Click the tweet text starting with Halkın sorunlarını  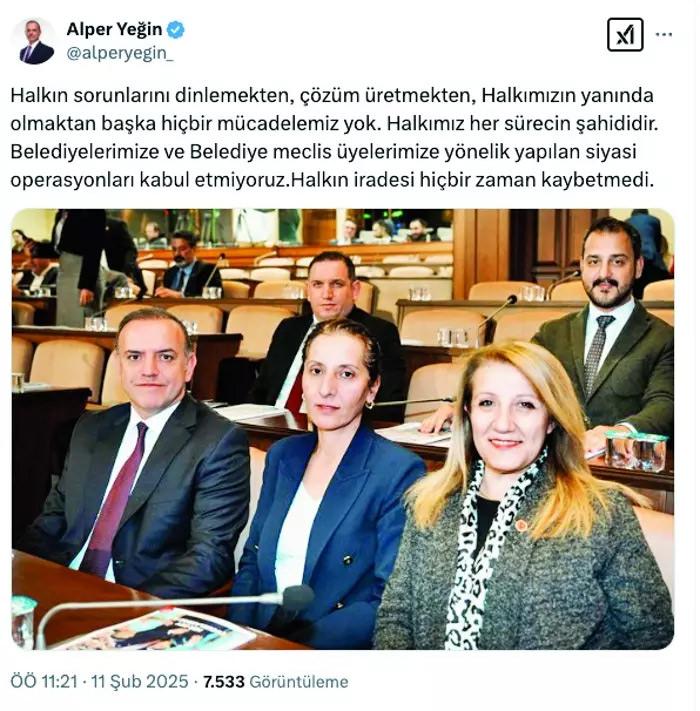pyautogui.click(x=334, y=138)
